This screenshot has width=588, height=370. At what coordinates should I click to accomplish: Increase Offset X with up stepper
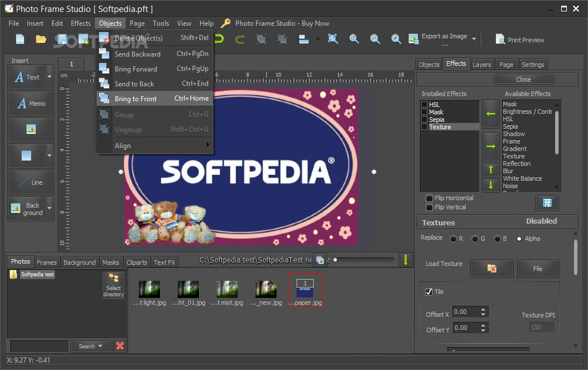[483, 309]
